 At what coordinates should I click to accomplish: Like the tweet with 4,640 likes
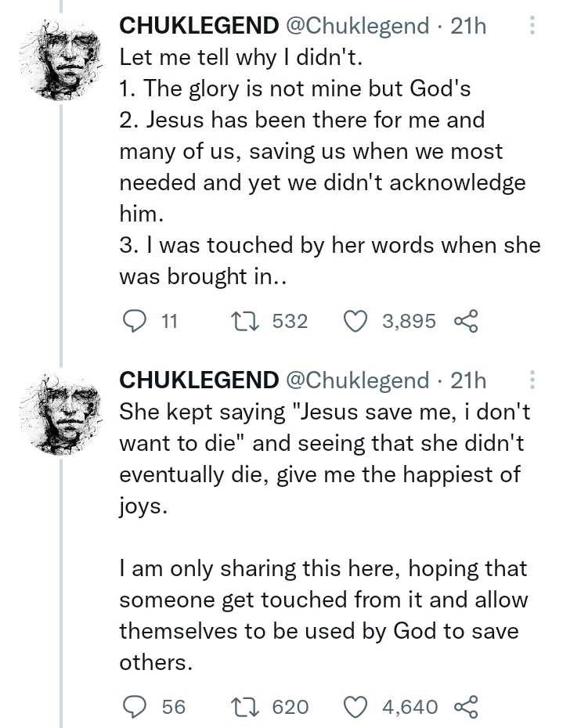click(356, 707)
